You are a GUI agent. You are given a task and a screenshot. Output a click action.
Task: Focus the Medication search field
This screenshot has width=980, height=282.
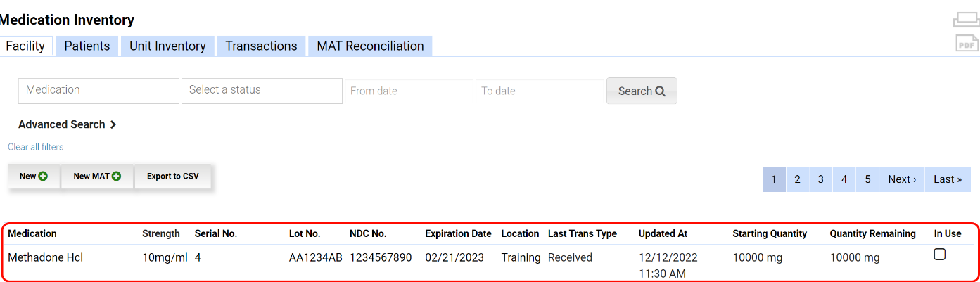[x=98, y=91]
